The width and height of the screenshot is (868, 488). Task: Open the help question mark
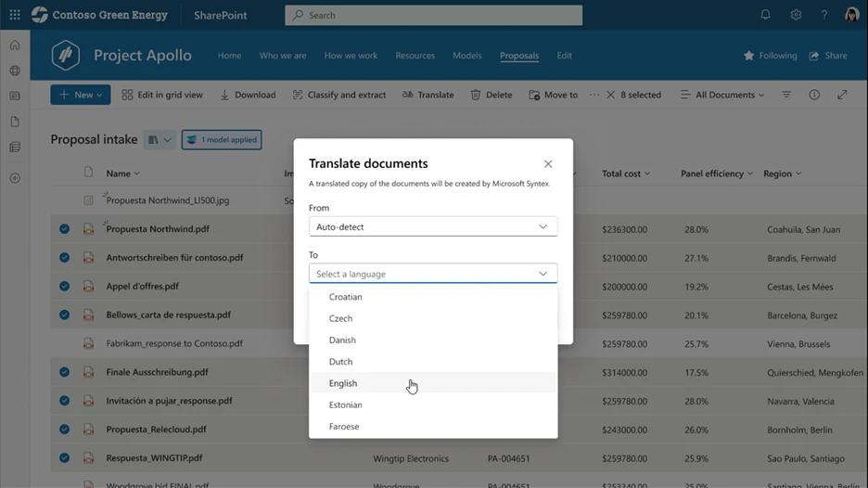[x=823, y=15]
